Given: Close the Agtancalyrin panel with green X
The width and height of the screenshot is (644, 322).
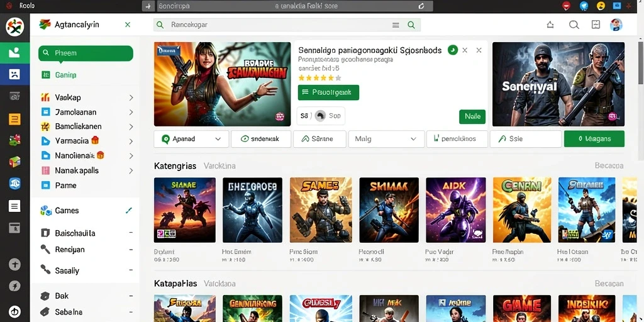Looking at the screenshot, I should tap(128, 25).
